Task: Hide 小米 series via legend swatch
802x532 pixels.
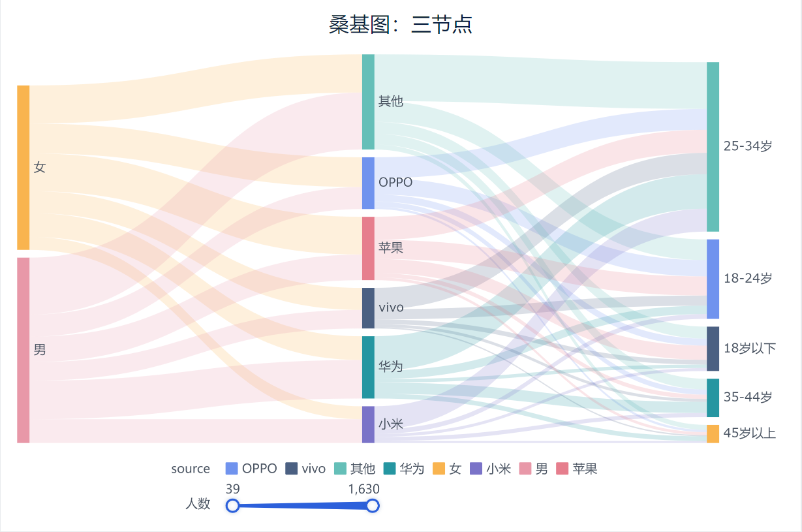Action: click(476, 469)
